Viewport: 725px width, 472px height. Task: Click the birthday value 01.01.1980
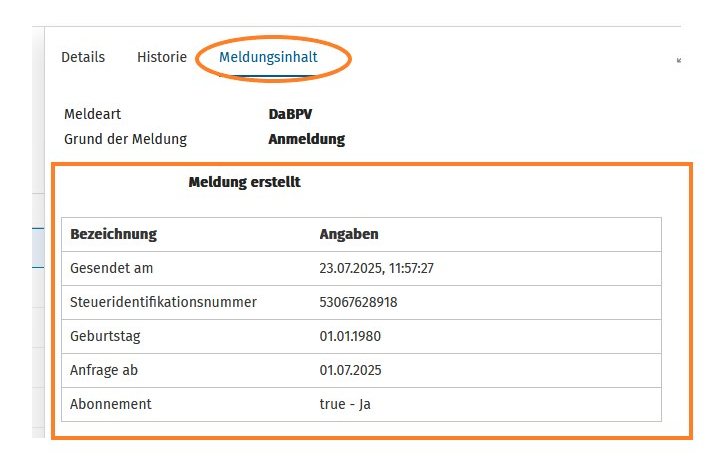pos(350,336)
